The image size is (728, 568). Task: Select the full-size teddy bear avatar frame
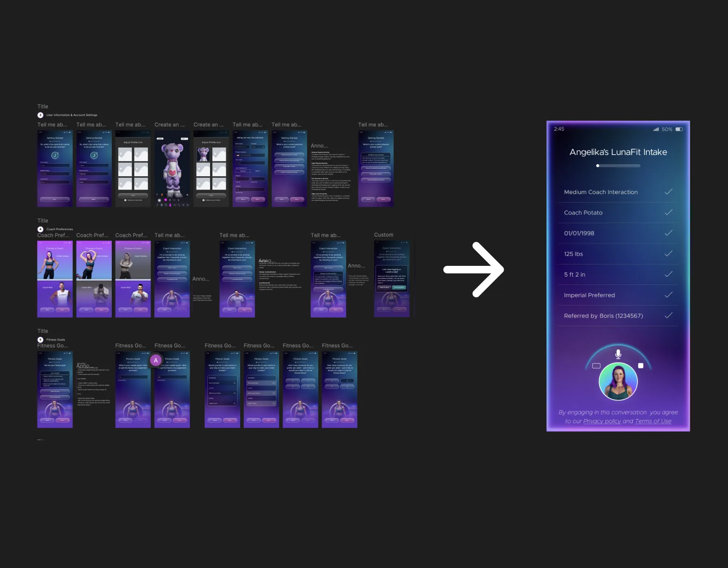click(x=172, y=168)
